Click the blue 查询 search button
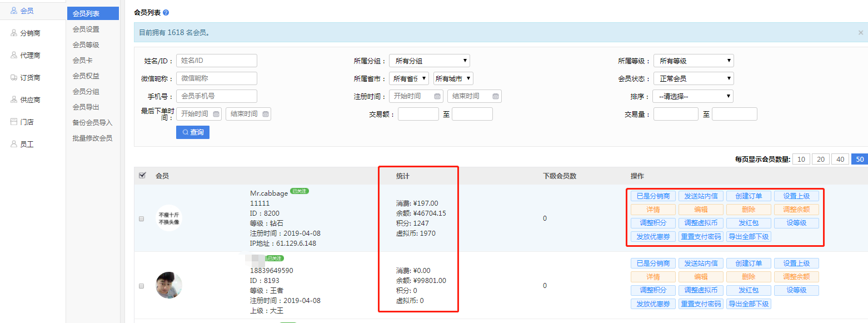Screen dimensions: 868x323 193,132
